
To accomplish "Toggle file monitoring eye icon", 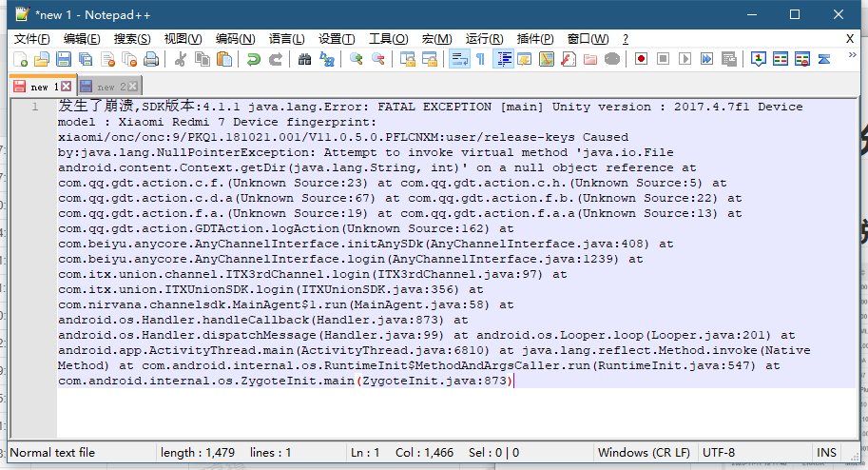I will click(612, 59).
